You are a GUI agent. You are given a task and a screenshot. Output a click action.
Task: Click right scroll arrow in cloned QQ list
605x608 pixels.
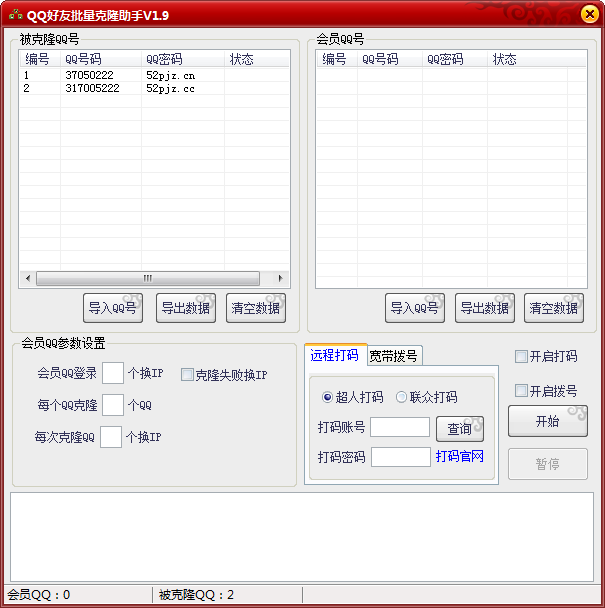[281, 278]
